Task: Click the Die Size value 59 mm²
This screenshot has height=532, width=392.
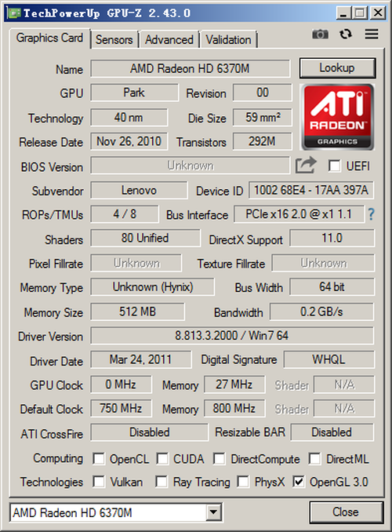Action: point(262,118)
